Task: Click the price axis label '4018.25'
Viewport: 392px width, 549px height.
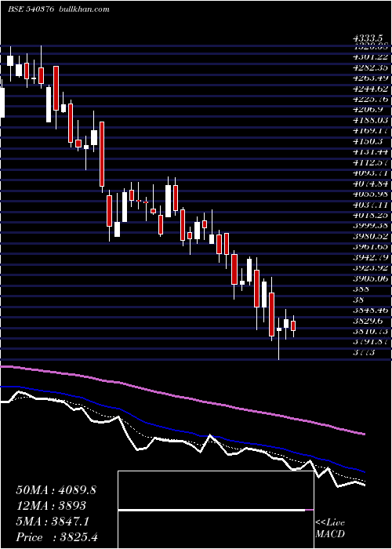Action: pos(370,216)
